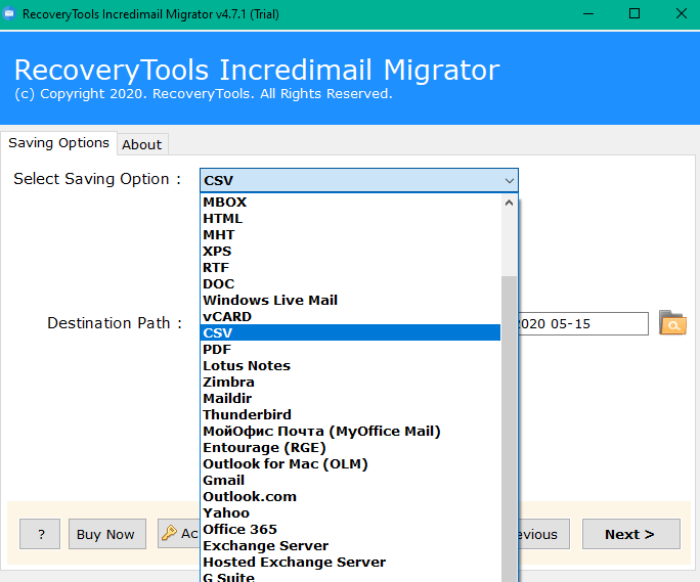
Task: Choose Thunderbird as saving option
Action: (350, 415)
